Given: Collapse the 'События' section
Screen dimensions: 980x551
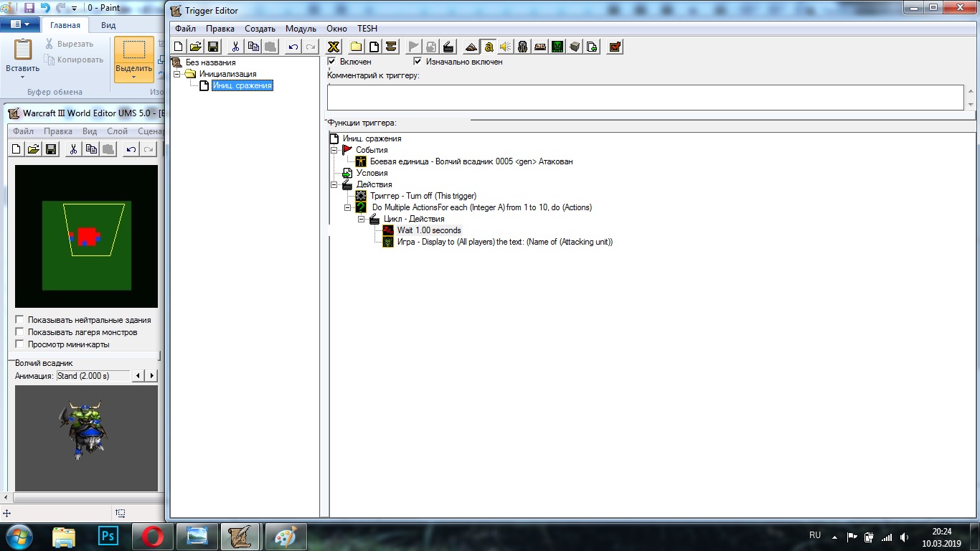Looking at the screenshot, I should (x=334, y=150).
